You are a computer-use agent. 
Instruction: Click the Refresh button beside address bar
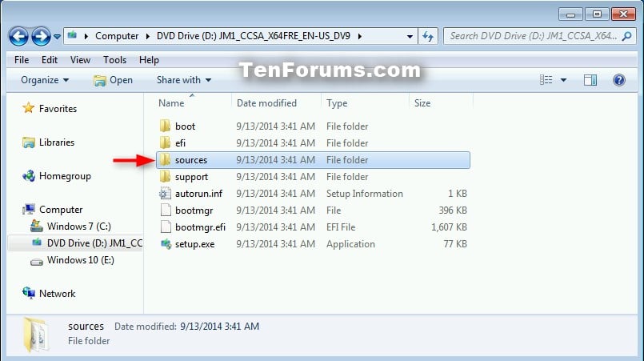(428, 36)
